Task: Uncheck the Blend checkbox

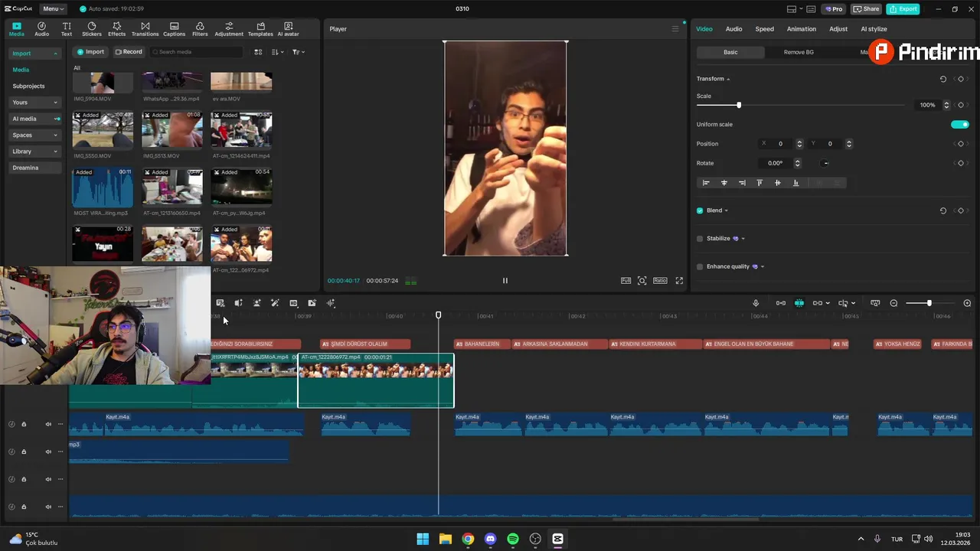Action: 700,210
